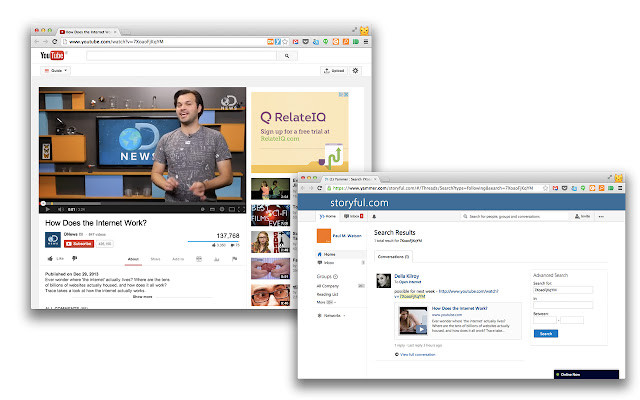Screen dimensions: 640x400
Task: Open Reading List group in Yammer sidebar
Action: click(x=327, y=294)
